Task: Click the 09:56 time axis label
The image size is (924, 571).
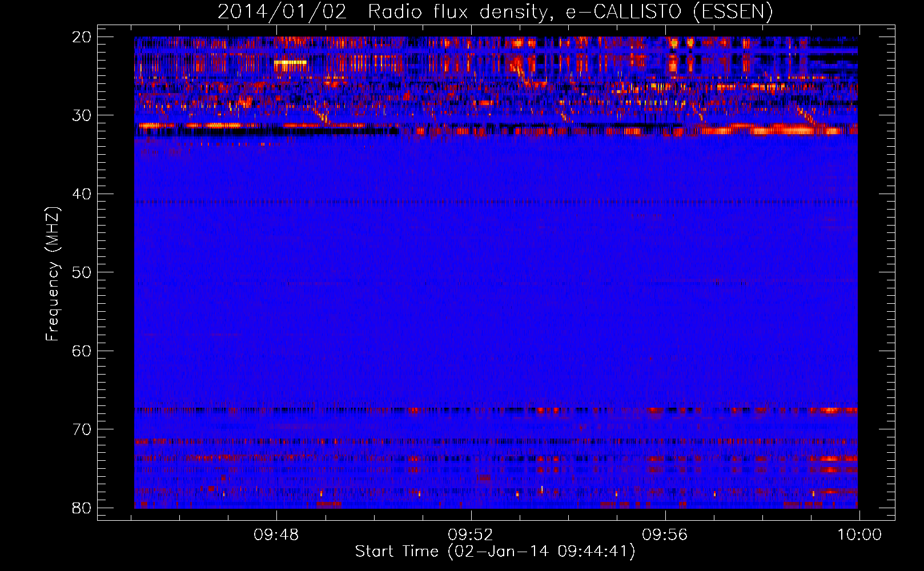Action: coord(665,535)
